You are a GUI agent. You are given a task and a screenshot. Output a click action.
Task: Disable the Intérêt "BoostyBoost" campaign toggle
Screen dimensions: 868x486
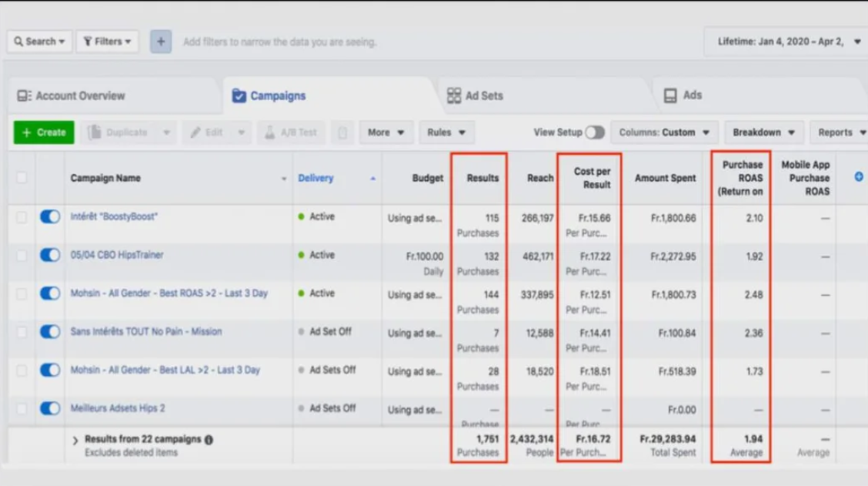[x=50, y=217]
